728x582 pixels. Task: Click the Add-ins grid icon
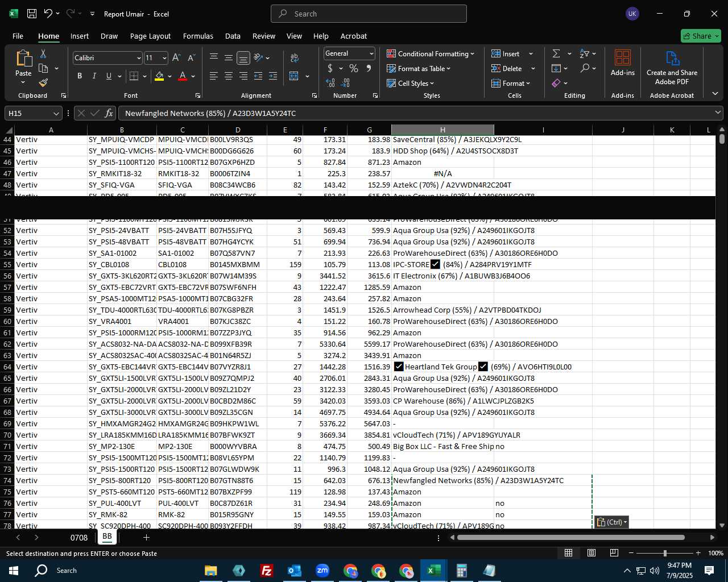click(x=623, y=57)
